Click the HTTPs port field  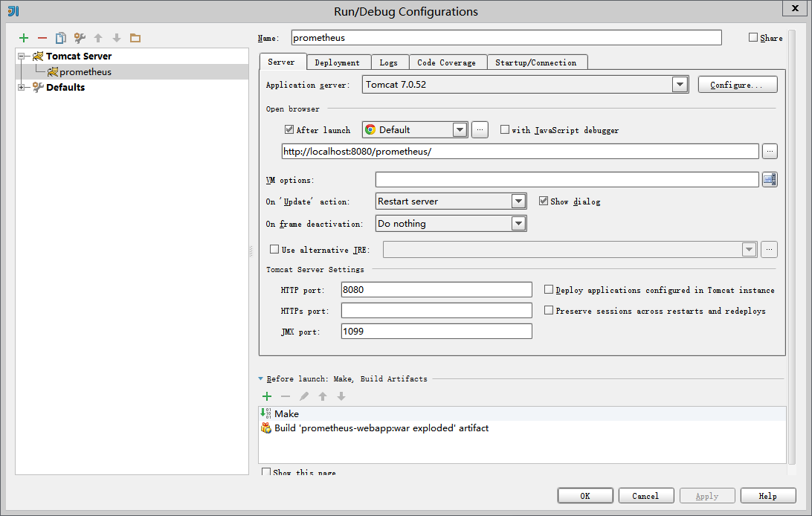click(x=436, y=310)
